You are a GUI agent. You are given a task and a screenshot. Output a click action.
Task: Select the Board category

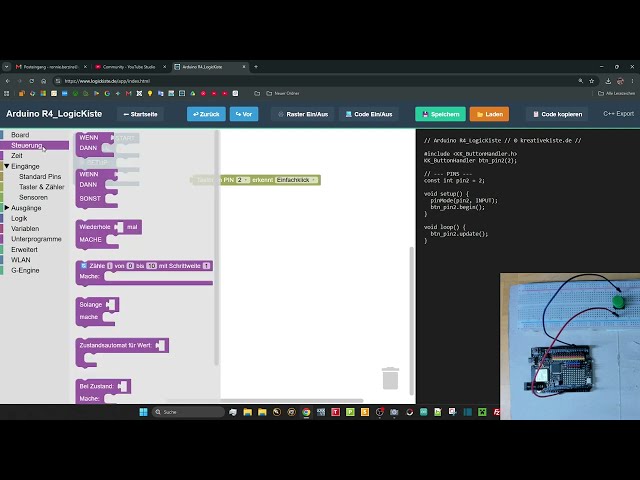[x=20, y=135]
